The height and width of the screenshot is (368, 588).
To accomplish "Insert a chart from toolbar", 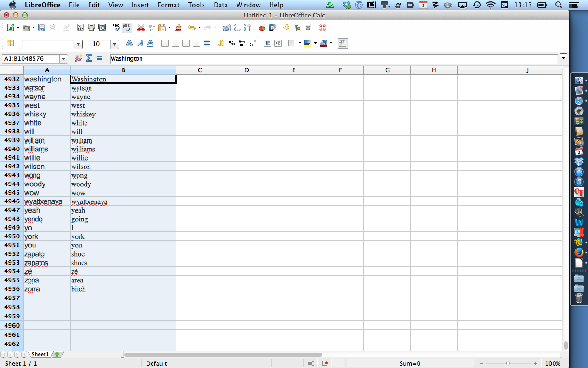I will pos(262,28).
